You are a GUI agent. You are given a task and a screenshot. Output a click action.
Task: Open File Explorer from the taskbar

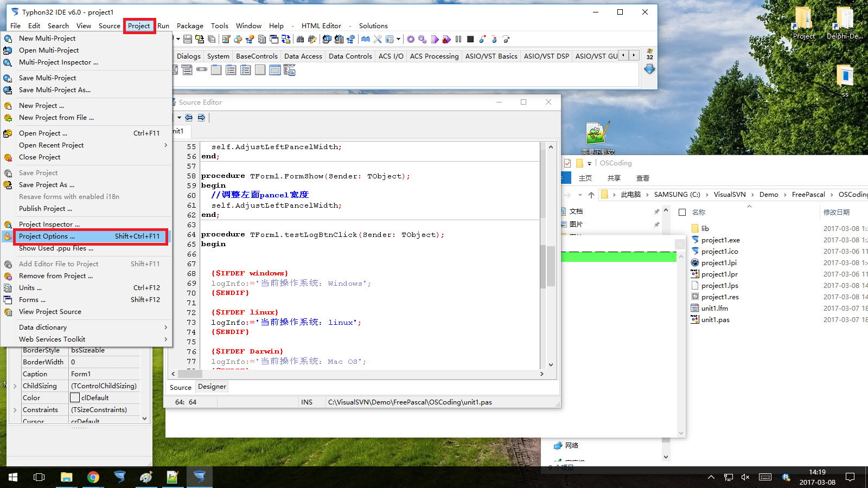click(x=66, y=477)
